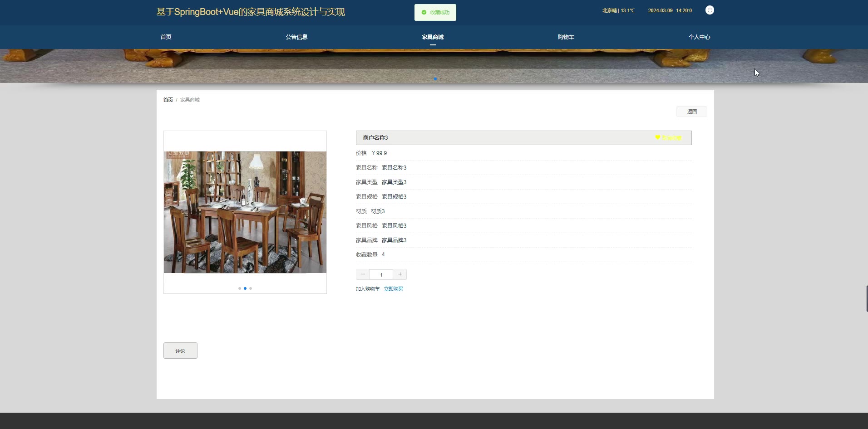Decrease quantity with the minus button

pyautogui.click(x=363, y=274)
